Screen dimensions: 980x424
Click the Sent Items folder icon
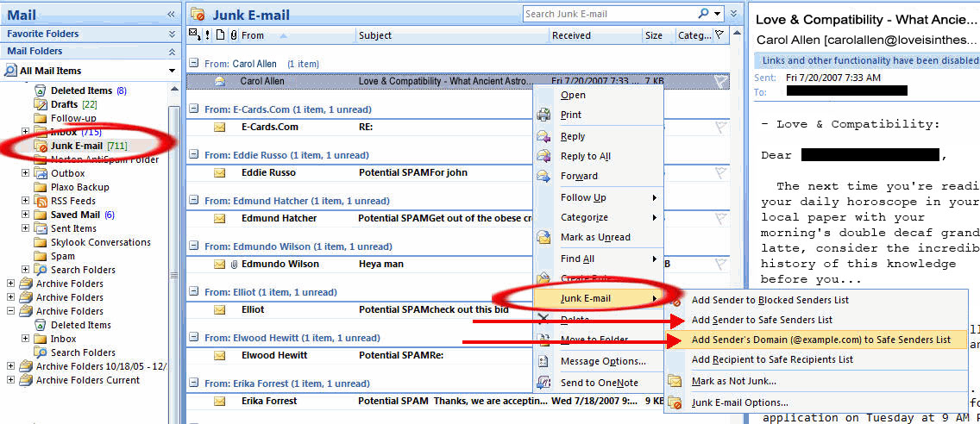pyautogui.click(x=40, y=228)
